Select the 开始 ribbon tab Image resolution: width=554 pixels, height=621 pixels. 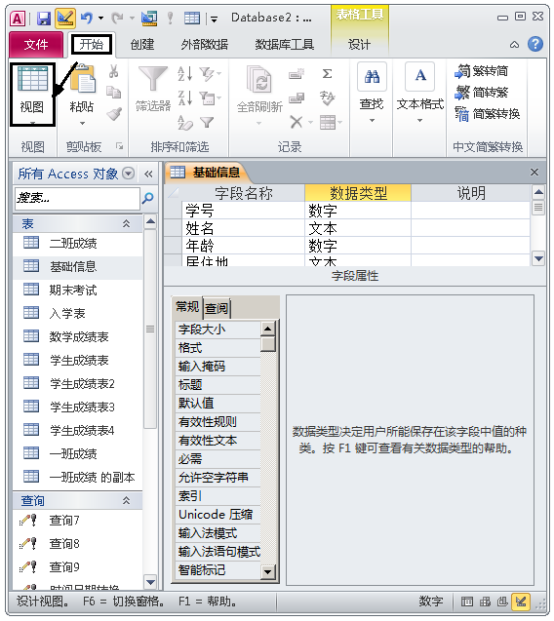[x=91, y=44]
